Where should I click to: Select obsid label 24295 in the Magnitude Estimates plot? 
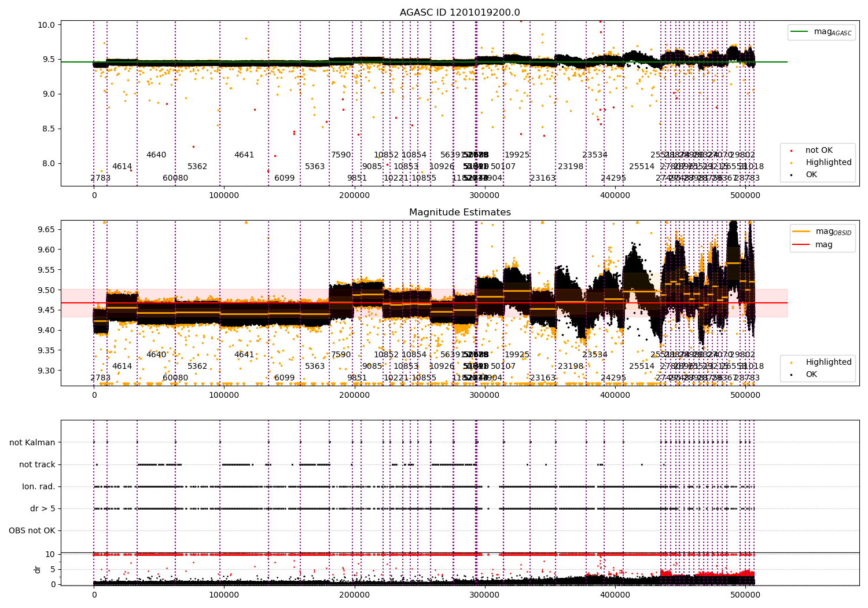coord(613,378)
